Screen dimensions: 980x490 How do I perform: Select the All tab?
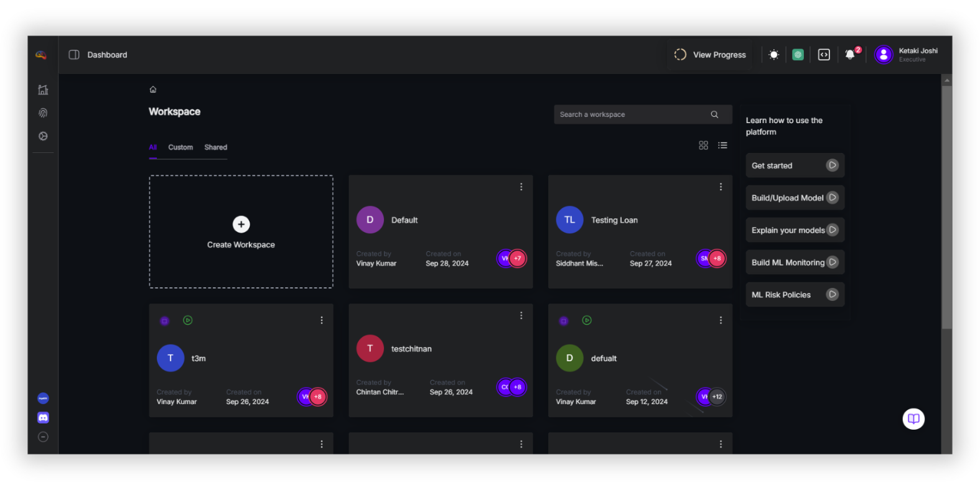point(152,147)
